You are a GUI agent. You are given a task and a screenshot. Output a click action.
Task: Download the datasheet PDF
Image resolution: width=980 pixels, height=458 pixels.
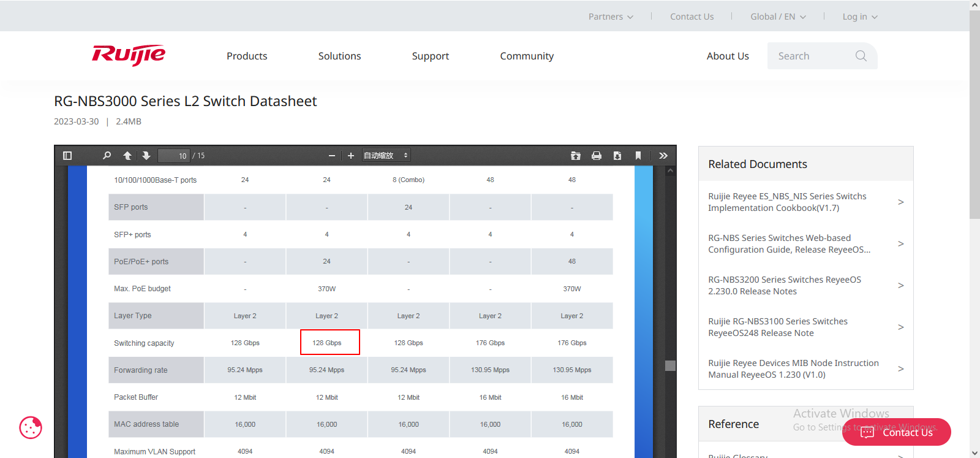617,156
